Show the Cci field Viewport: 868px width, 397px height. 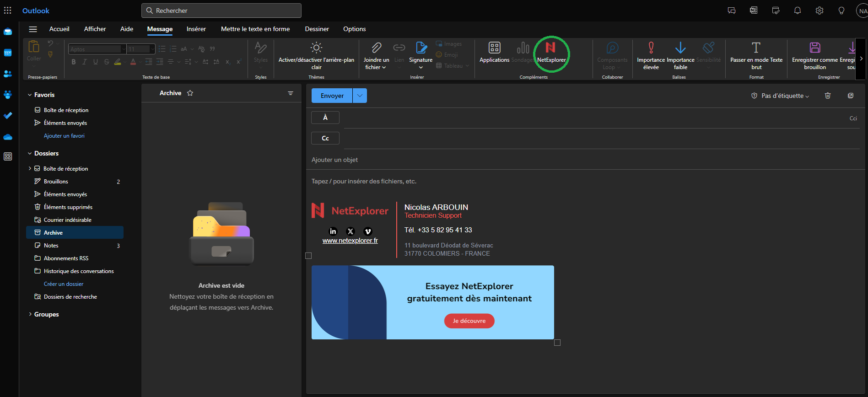pyautogui.click(x=853, y=118)
